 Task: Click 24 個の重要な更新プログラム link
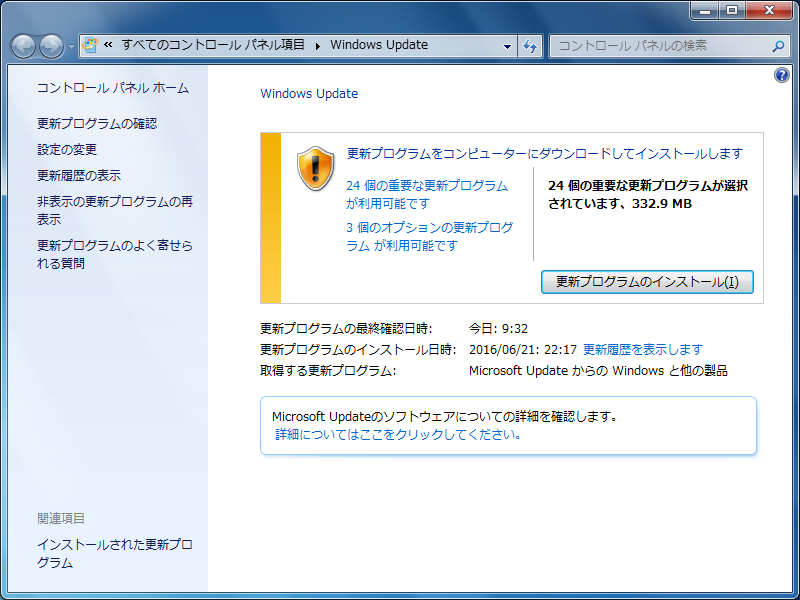tap(427, 194)
